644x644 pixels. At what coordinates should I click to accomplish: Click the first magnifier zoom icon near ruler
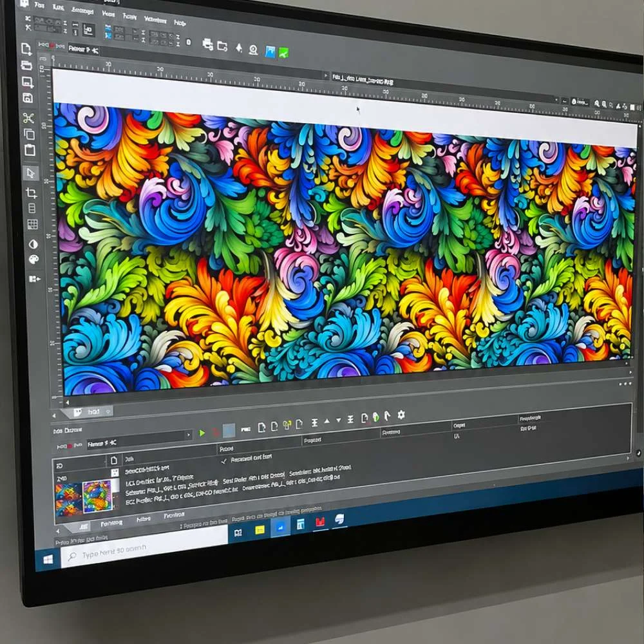[x=597, y=104]
